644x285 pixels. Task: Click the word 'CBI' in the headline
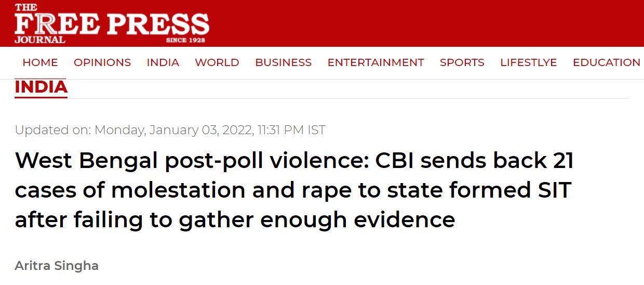[x=393, y=161]
